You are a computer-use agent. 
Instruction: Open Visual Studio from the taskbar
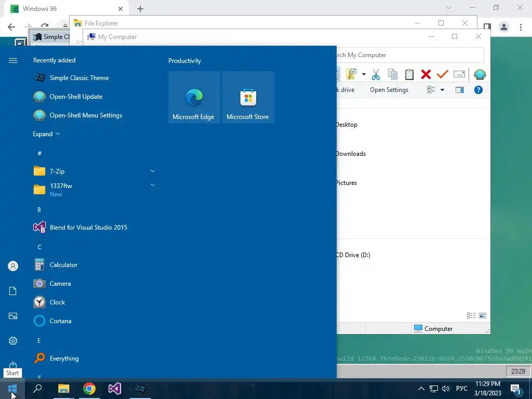click(x=115, y=389)
